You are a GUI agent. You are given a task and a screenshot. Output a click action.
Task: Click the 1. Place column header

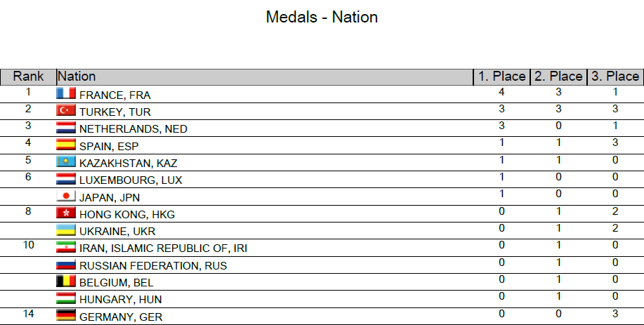[501, 77]
